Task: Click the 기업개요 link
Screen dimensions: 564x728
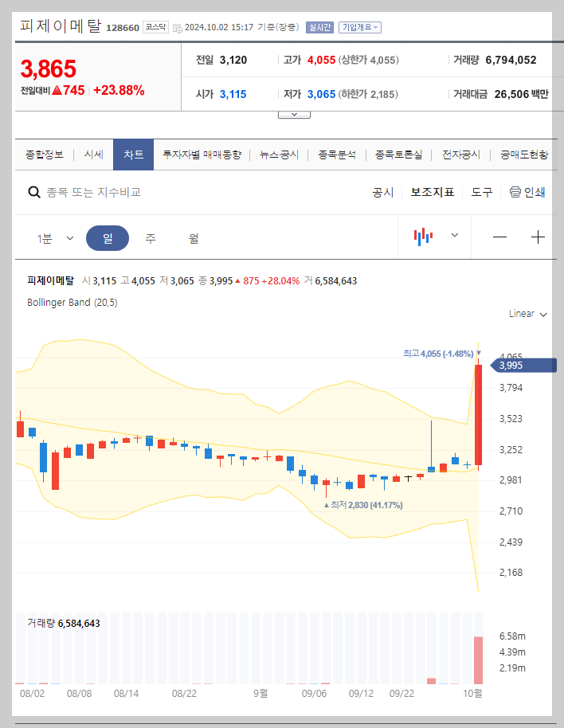Action: click(359, 26)
